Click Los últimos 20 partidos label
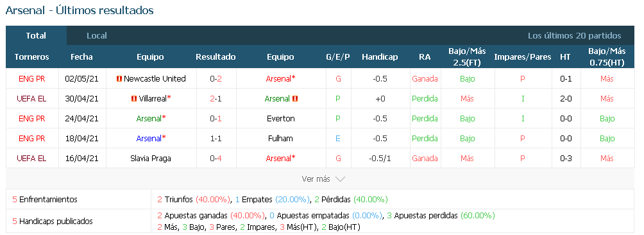 pyautogui.click(x=575, y=36)
